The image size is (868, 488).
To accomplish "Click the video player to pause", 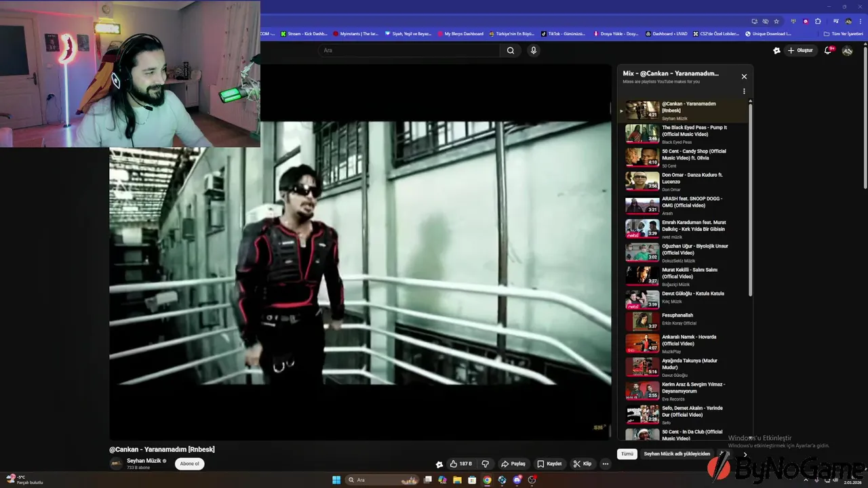I will tap(360, 252).
